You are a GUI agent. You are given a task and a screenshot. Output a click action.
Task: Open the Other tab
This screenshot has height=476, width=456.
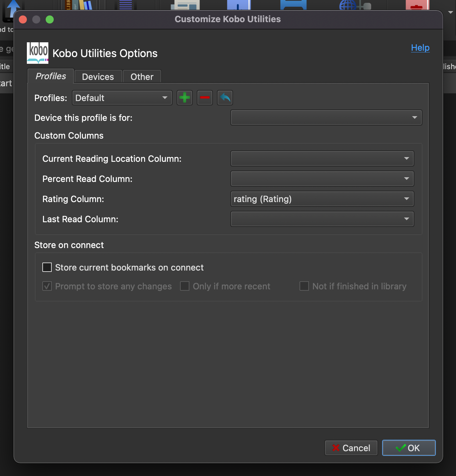click(142, 77)
